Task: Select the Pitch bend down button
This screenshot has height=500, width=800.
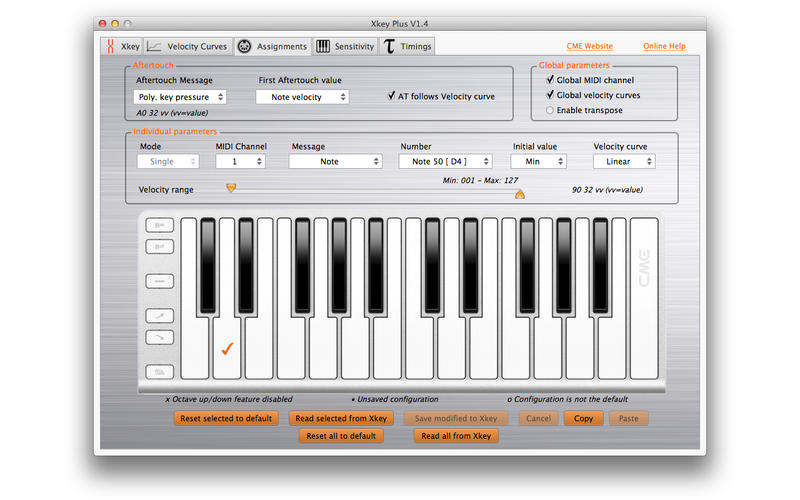Action: (x=160, y=337)
